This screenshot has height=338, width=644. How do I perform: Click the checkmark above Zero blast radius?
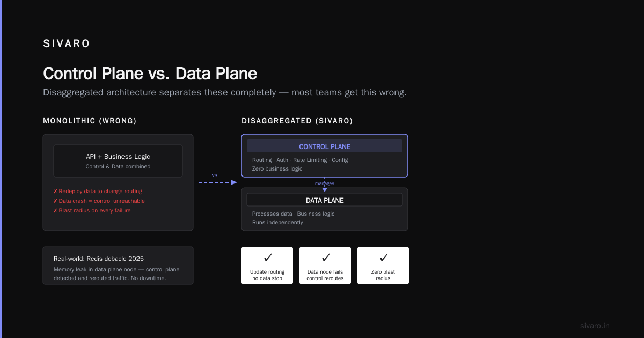(x=384, y=258)
